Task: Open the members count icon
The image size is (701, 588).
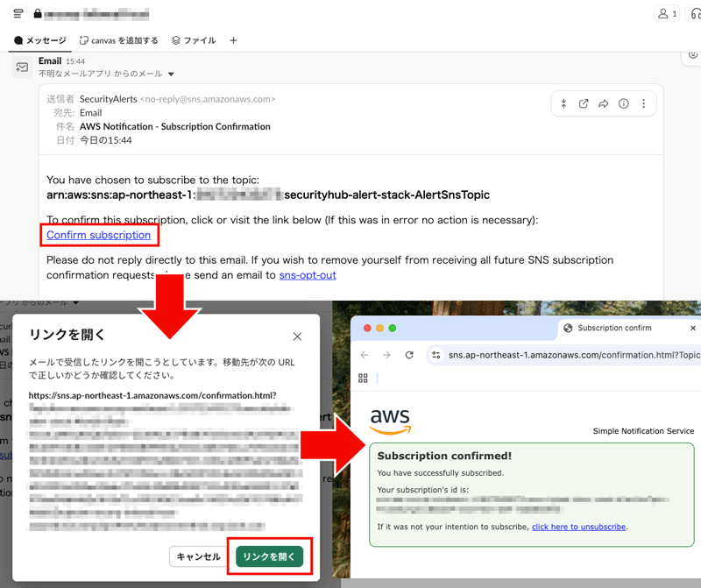Action: tap(667, 14)
